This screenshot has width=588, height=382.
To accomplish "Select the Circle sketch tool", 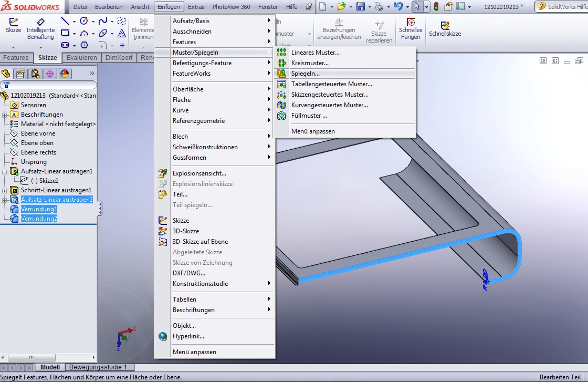I will [x=84, y=22].
